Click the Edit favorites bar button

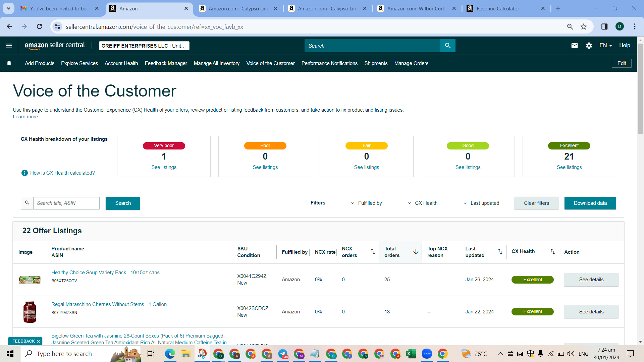[x=622, y=63]
